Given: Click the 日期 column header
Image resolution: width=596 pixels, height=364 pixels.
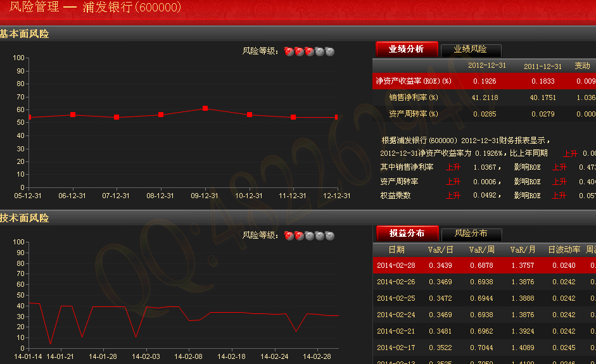Looking at the screenshot, I should click(x=396, y=249).
